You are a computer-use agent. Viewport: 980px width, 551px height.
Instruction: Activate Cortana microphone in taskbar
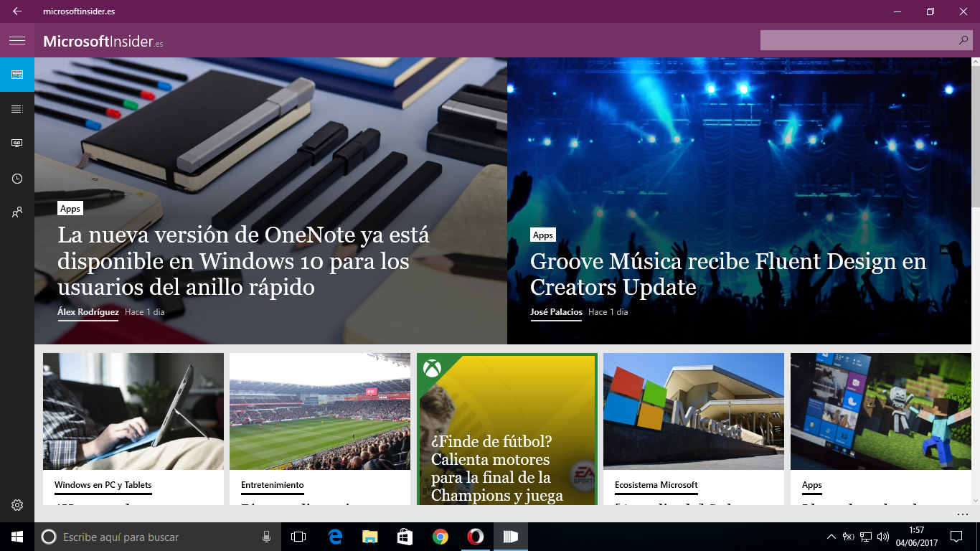[x=266, y=537]
